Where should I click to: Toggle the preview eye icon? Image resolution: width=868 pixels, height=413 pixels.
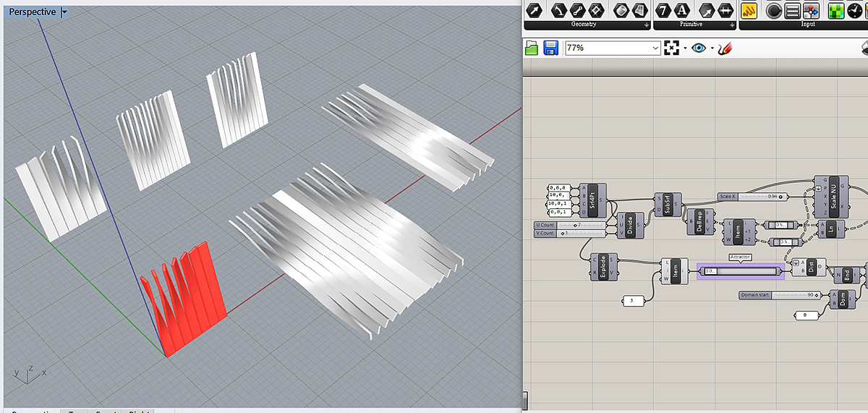pyautogui.click(x=698, y=48)
